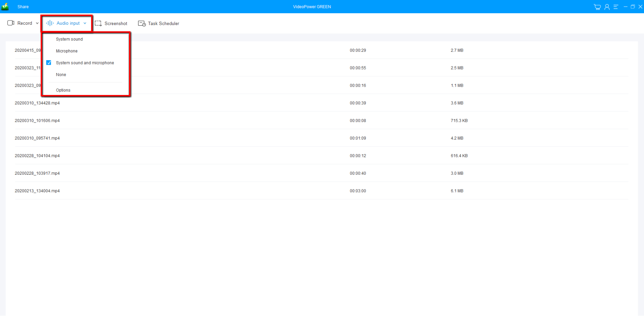Choose Microphone as audio input
The image size is (644, 316).
[x=66, y=51]
